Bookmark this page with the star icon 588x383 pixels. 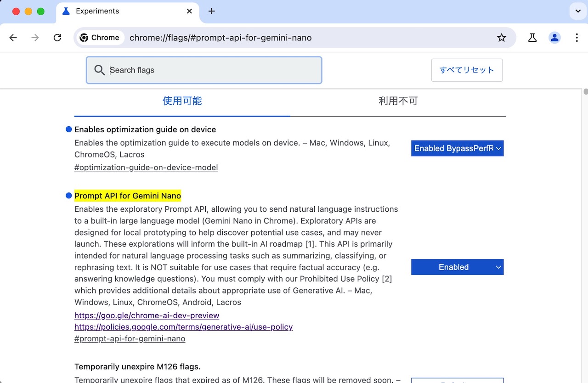(x=502, y=38)
